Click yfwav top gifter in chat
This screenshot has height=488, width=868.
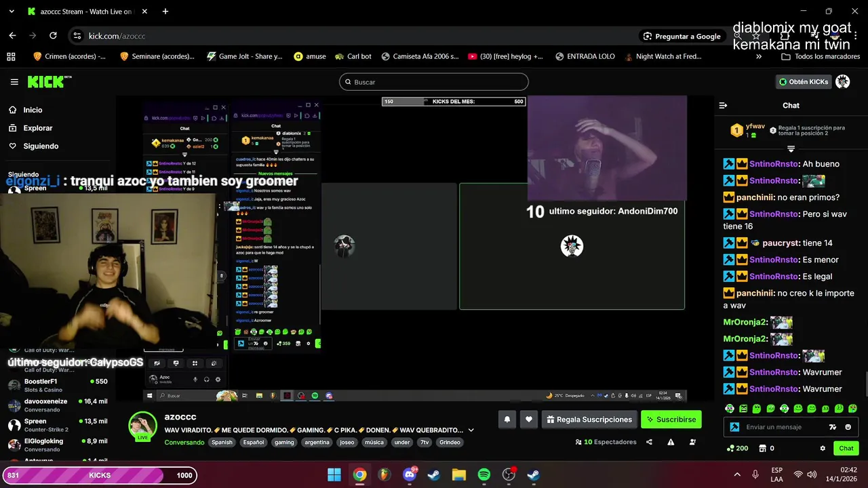coord(755,127)
